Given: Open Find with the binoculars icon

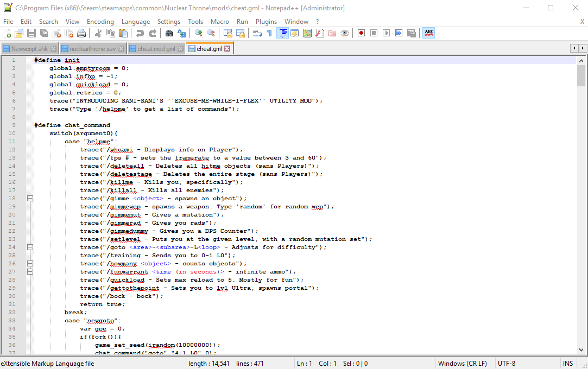Looking at the screenshot, I should 169,33.
